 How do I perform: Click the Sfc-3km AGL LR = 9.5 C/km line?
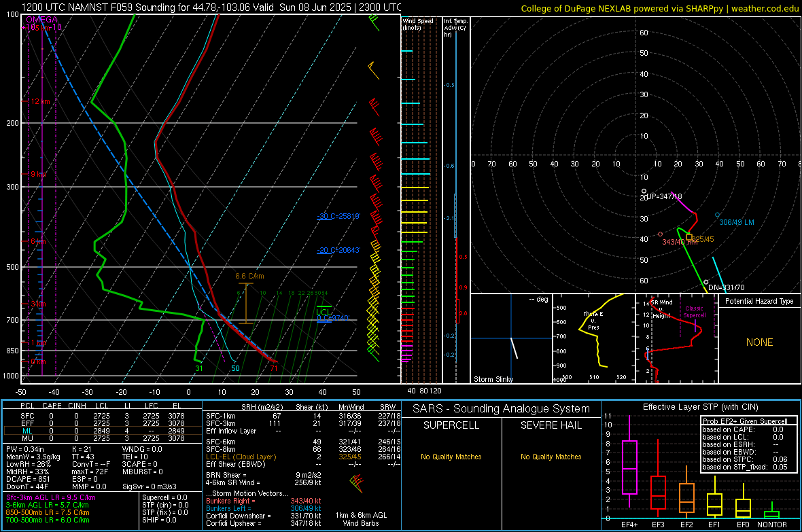(51, 497)
